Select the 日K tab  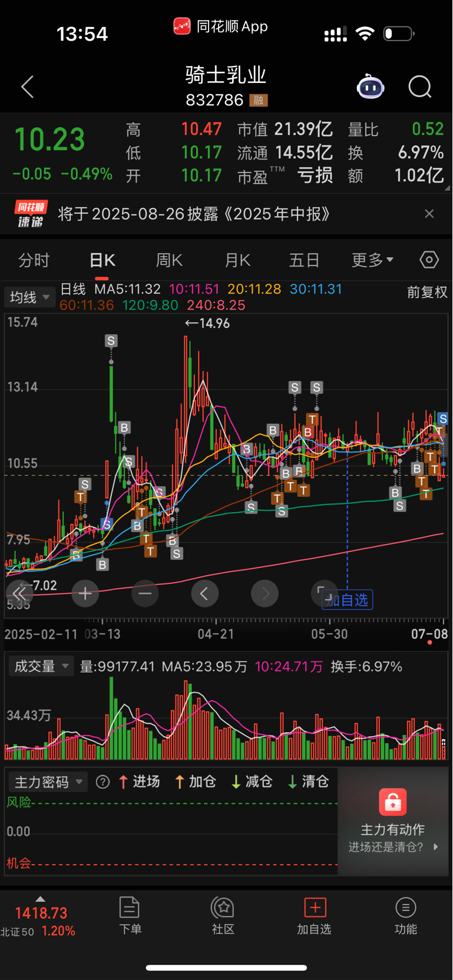[x=102, y=260]
